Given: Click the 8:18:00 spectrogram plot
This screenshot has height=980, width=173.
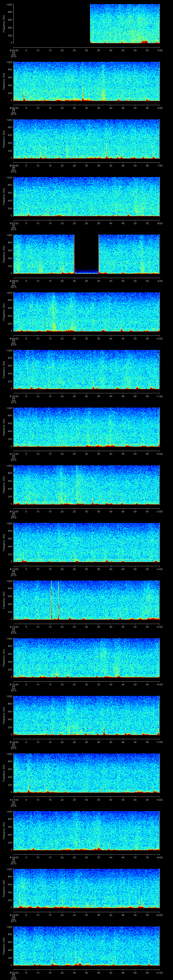Looking at the screenshot, I should pyautogui.click(x=87, y=831).
